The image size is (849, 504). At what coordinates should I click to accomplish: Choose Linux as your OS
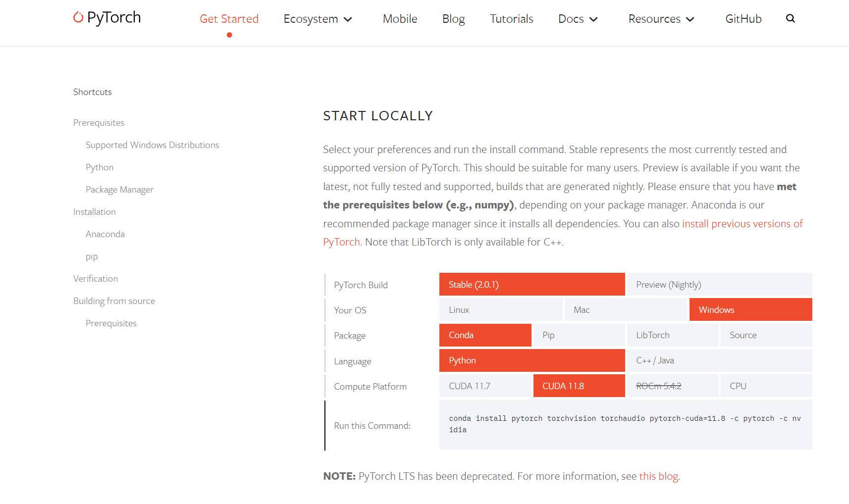coord(500,309)
